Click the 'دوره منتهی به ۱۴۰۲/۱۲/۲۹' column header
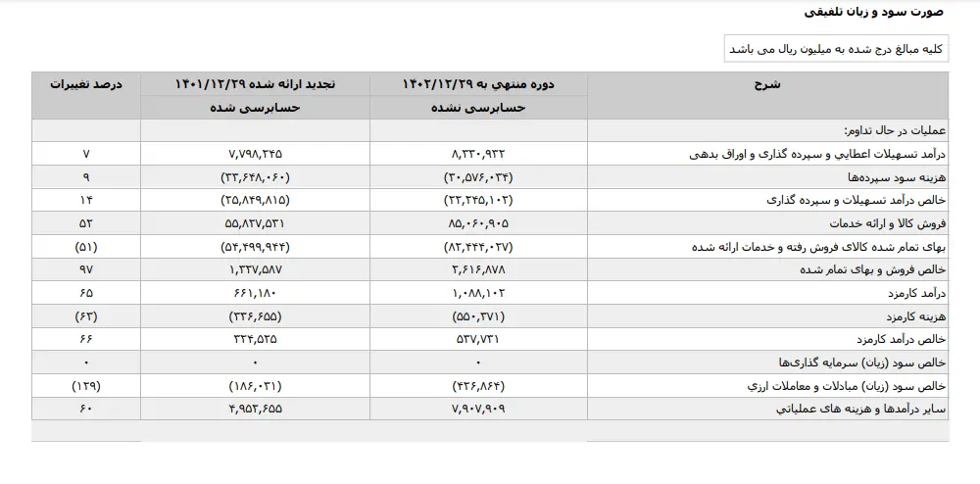Image resolution: width=980 pixels, height=484 pixels. pyautogui.click(x=478, y=84)
